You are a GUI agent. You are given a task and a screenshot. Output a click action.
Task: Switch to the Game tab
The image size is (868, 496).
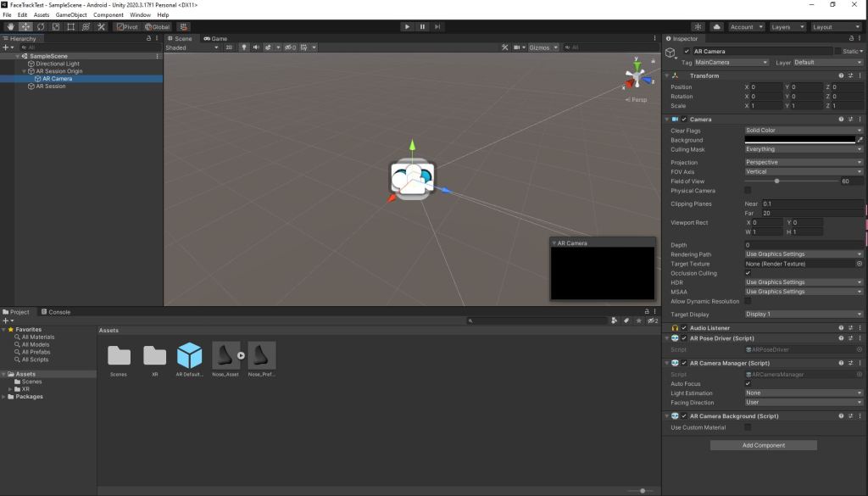tap(215, 39)
